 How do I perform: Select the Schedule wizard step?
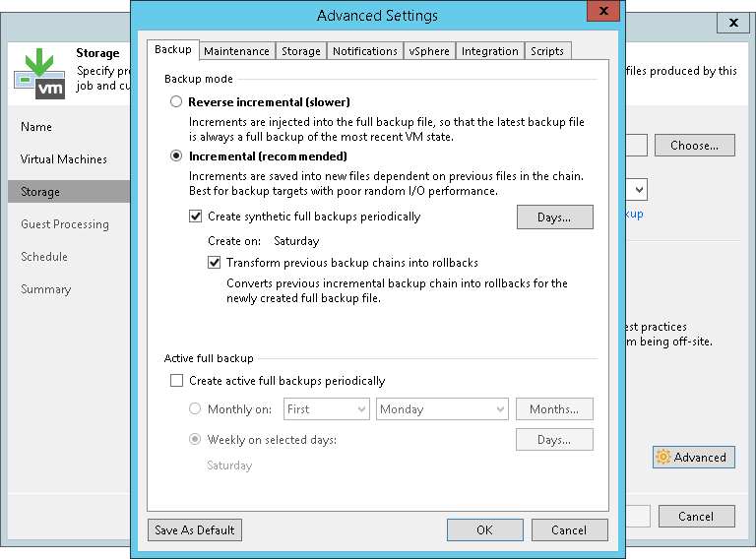[x=44, y=256]
